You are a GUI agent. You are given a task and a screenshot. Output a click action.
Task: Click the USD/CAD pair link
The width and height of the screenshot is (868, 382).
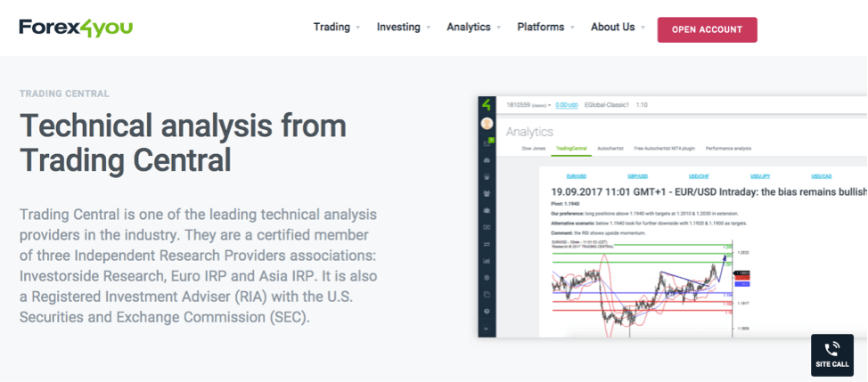pyautogui.click(x=822, y=176)
